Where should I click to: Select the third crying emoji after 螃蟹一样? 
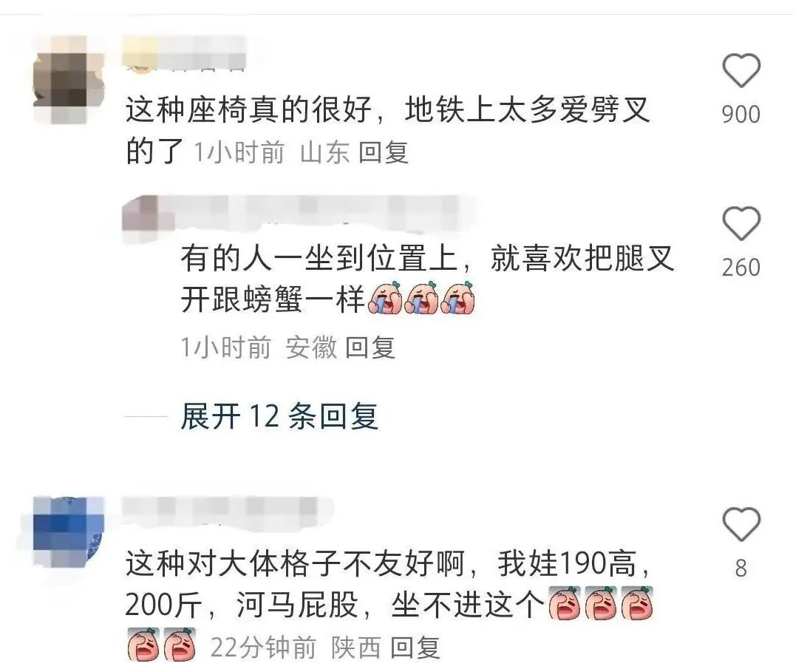(457, 298)
